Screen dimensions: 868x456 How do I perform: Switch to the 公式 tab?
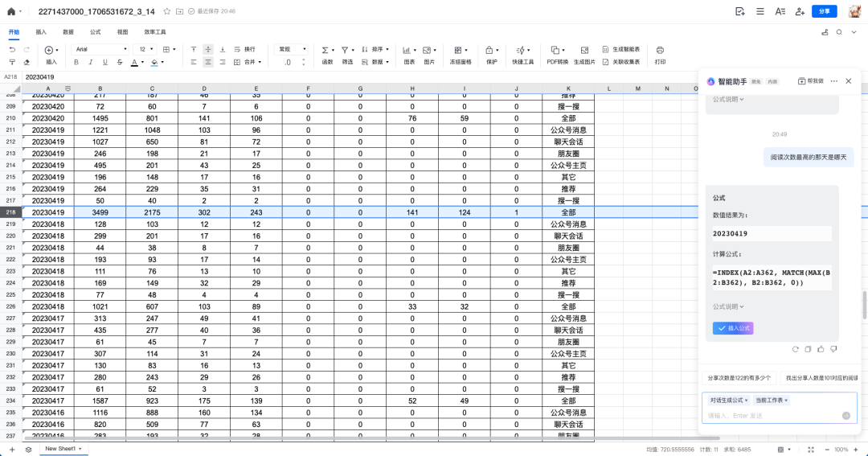point(95,32)
